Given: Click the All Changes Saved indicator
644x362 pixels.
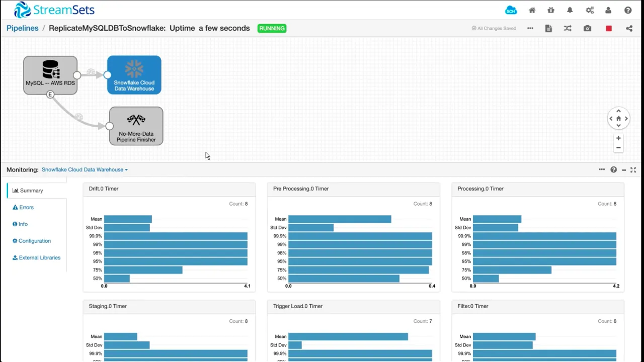Looking at the screenshot, I should [x=494, y=29].
